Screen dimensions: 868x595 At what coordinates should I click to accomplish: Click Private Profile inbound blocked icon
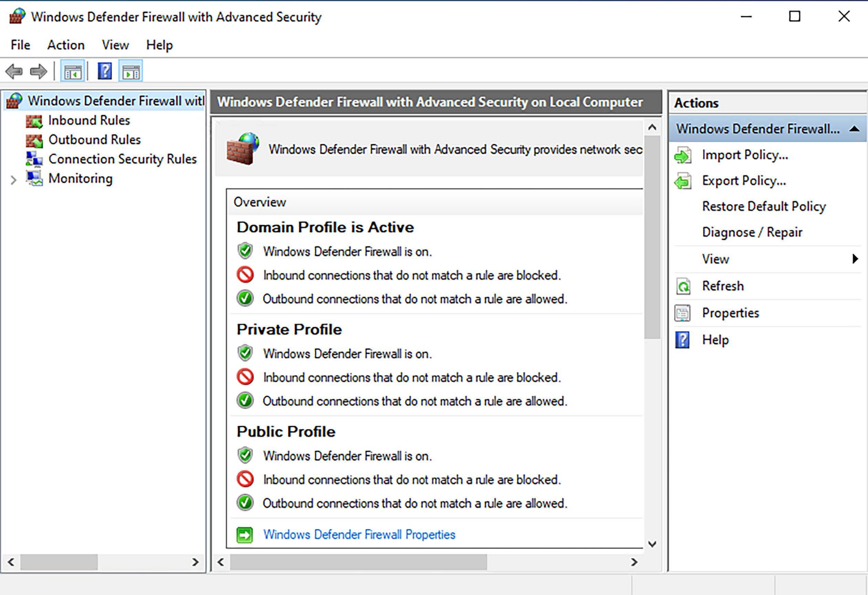point(245,377)
